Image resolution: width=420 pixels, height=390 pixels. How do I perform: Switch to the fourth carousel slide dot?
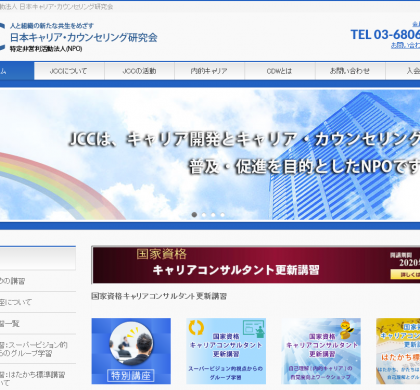coord(222,215)
